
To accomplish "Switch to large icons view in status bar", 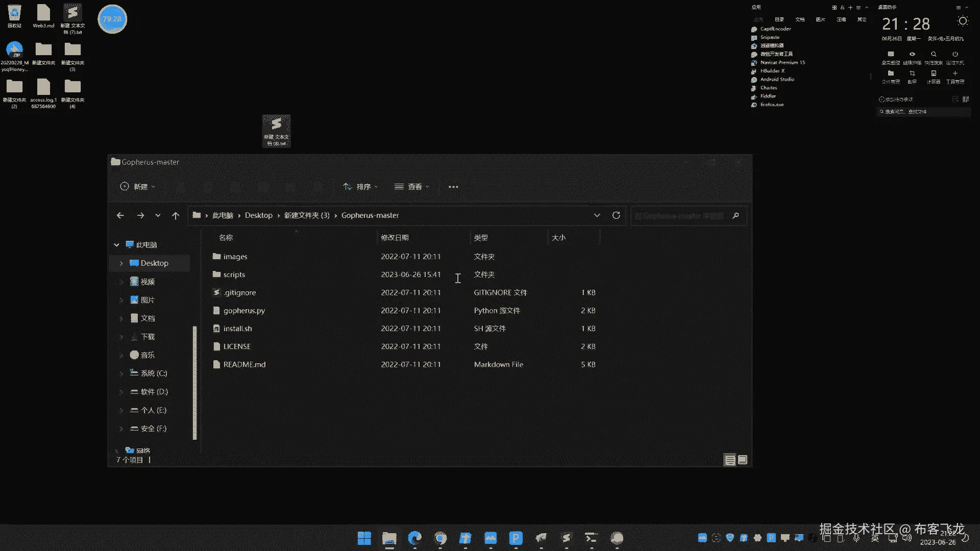I will coord(743,460).
